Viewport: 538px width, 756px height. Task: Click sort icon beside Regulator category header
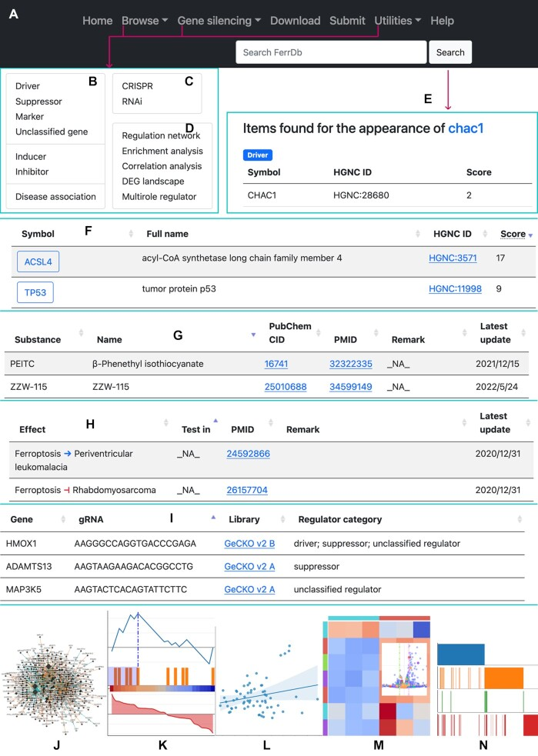pyautogui.click(x=520, y=519)
